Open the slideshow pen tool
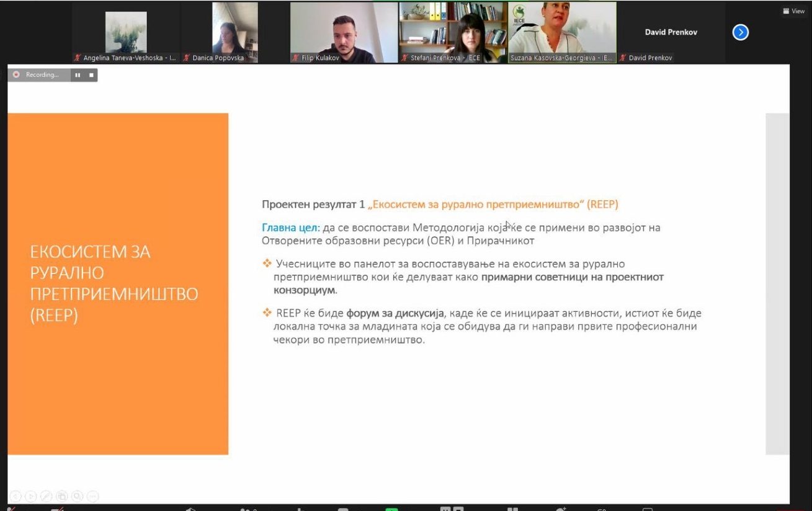This screenshot has width=812, height=511. pyautogui.click(x=46, y=496)
